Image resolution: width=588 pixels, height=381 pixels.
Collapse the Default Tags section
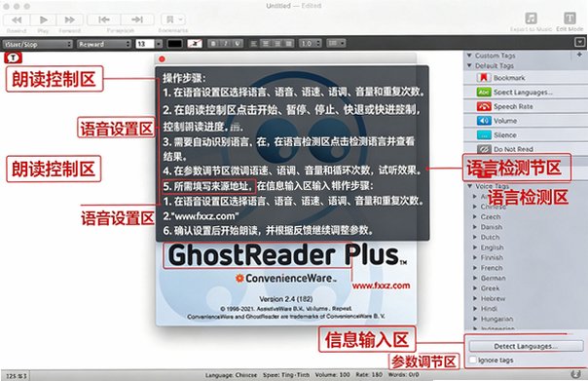(x=469, y=65)
